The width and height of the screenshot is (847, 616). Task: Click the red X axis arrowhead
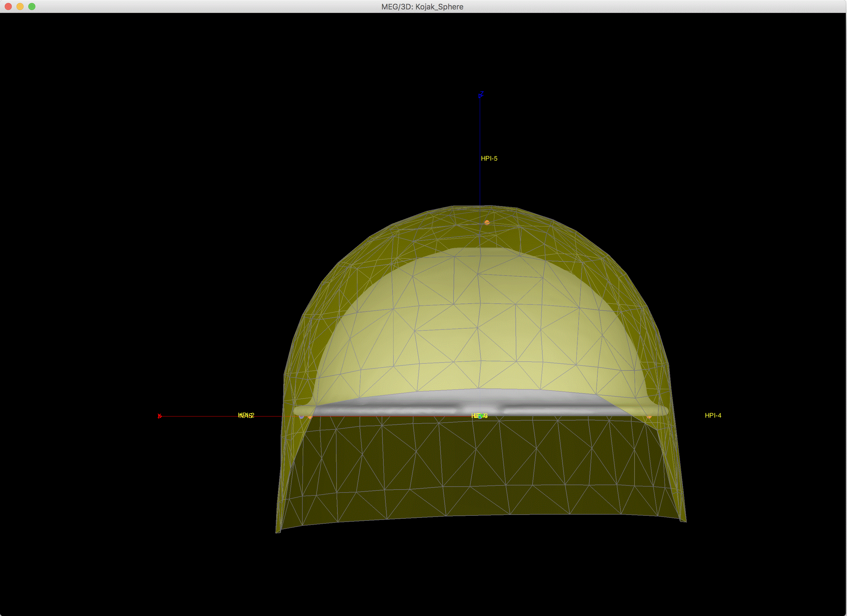click(x=159, y=416)
